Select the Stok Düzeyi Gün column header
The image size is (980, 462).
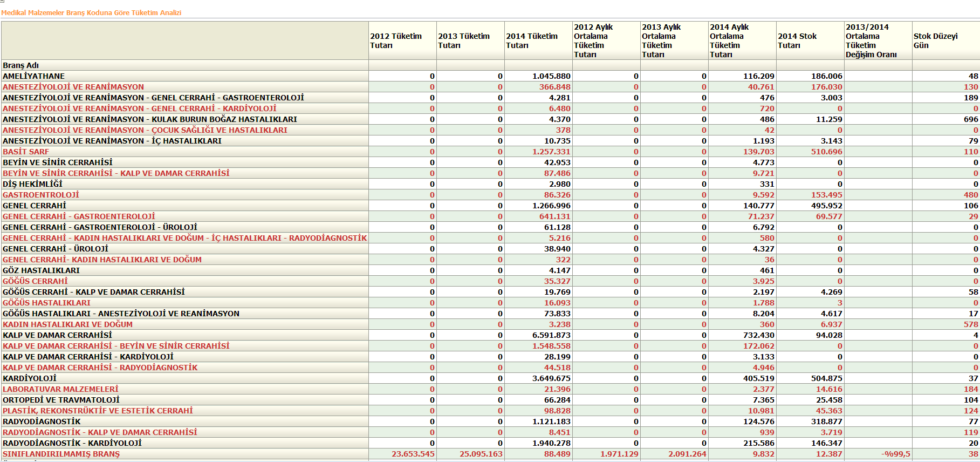click(x=946, y=40)
